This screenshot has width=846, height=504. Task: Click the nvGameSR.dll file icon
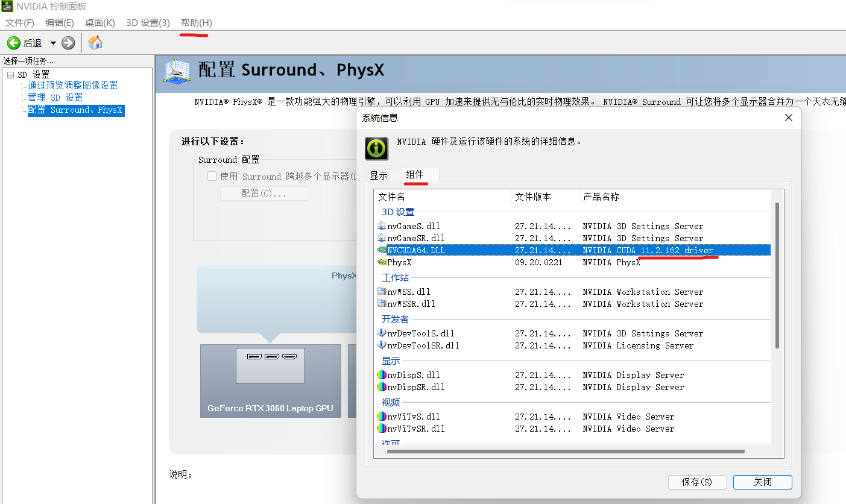click(x=382, y=238)
